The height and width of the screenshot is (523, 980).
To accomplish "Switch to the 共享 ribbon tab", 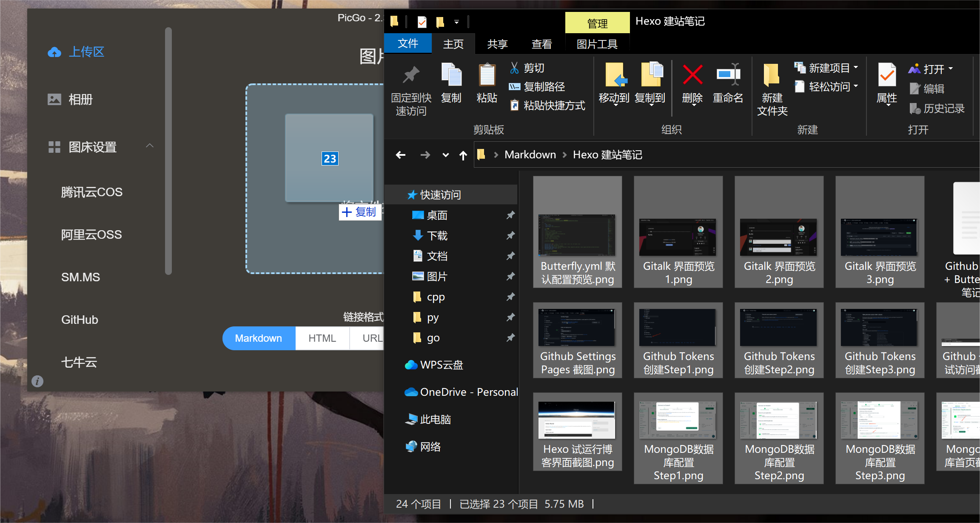I will click(x=497, y=44).
